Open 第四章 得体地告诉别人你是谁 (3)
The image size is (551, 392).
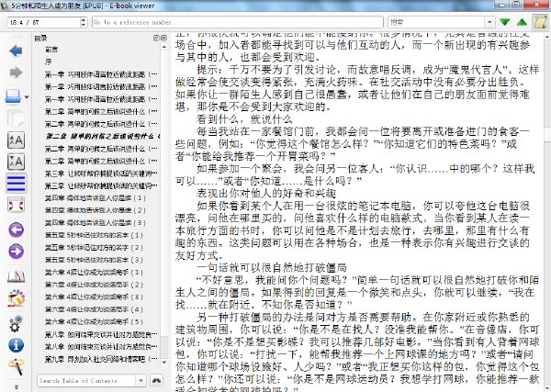point(95,223)
